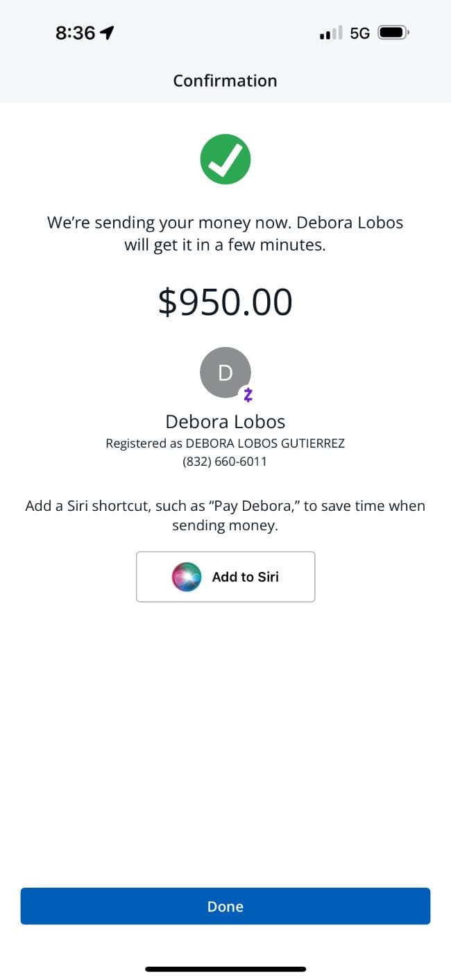Tap the 8:36 clock in status bar
Image resolution: width=451 pixels, height=980 pixels.
75,33
